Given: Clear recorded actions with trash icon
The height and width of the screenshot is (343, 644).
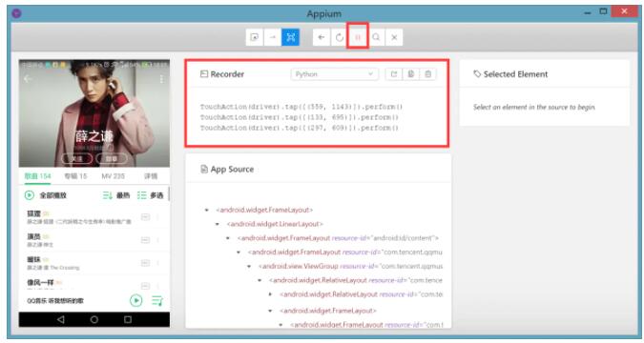Looking at the screenshot, I should coord(428,74).
